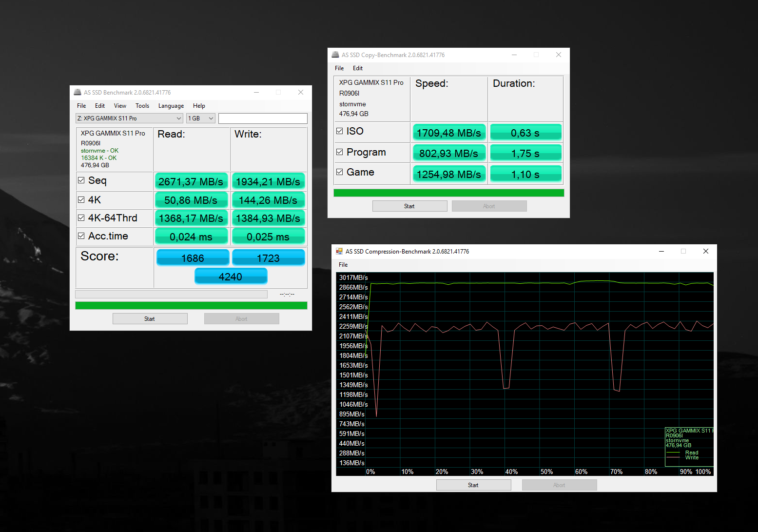Click the Seq write result 1934,21 MB/s
Image resolution: width=758 pixels, height=532 pixels.
[268, 181]
